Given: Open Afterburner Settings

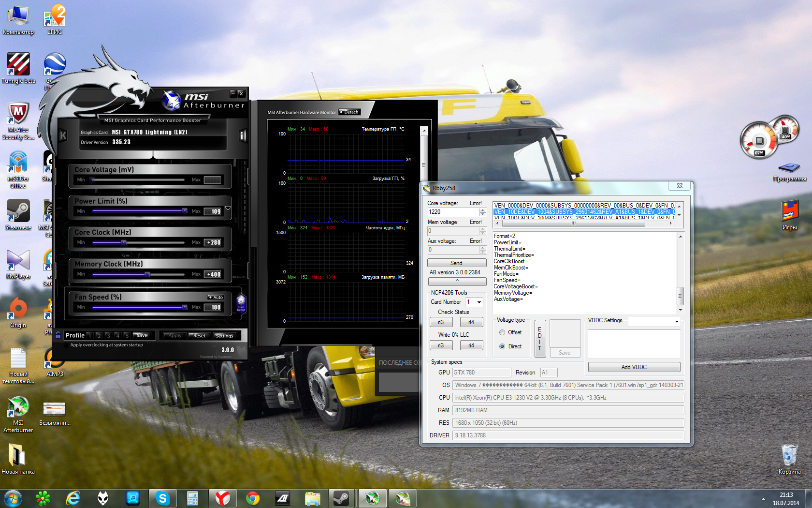Looking at the screenshot, I should 224,335.
